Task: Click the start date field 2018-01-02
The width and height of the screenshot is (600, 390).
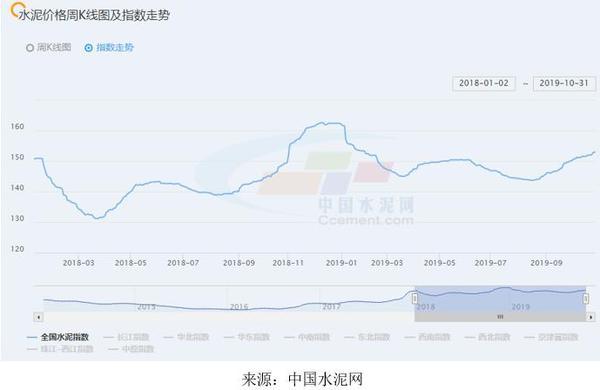Action: 484,83
